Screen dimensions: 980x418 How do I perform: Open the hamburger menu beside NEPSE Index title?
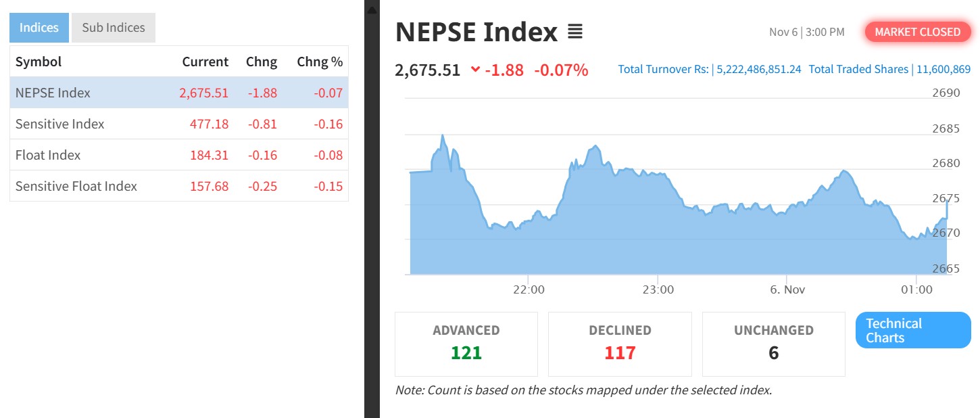pyautogui.click(x=574, y=32)
